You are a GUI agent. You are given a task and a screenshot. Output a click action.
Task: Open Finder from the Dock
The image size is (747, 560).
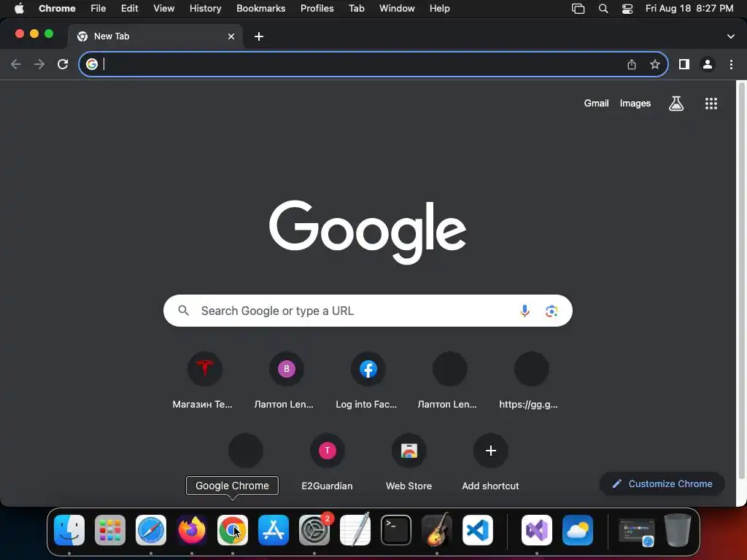(69, 530)
